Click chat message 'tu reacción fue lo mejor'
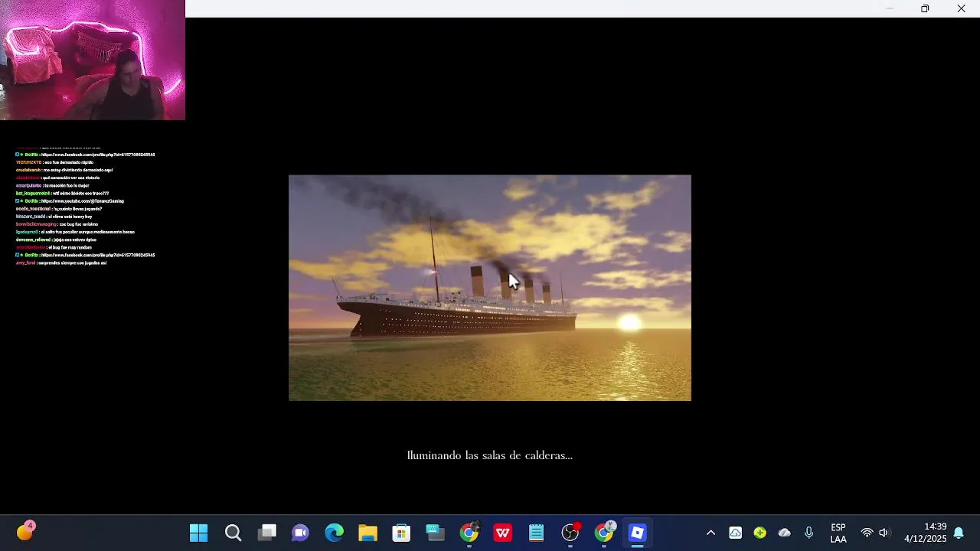 (67, 185)
